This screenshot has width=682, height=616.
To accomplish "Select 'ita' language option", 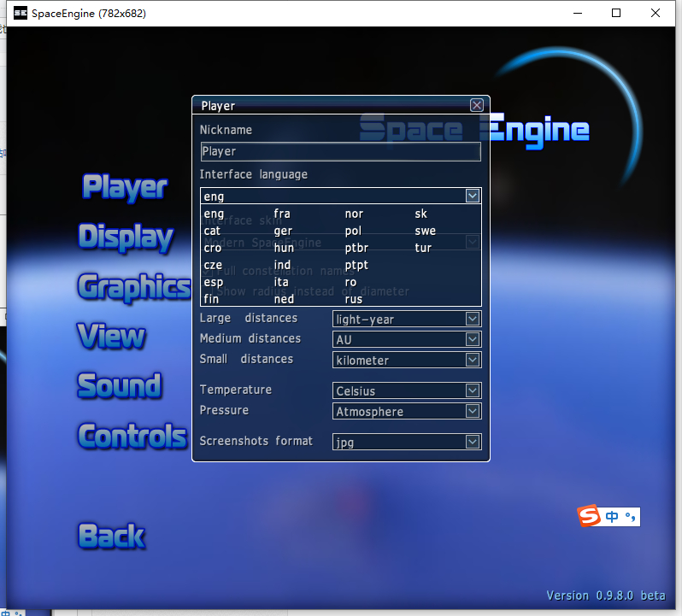I will (x=281, y=282).
